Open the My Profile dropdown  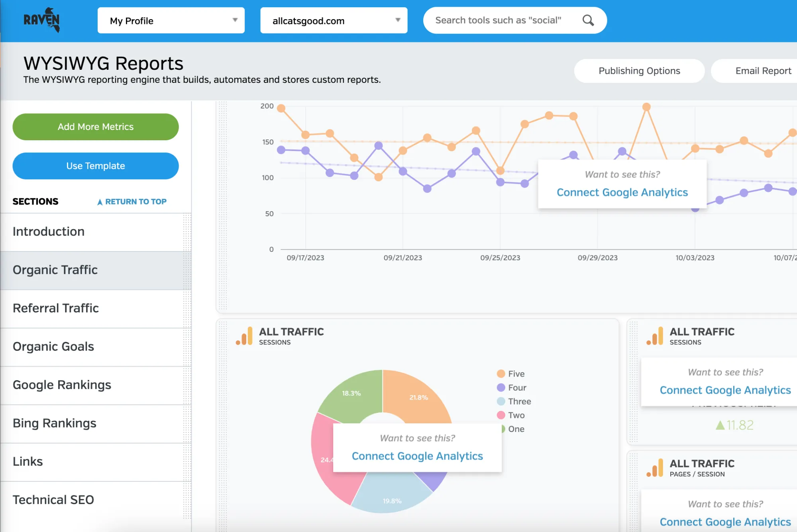[x=171, y=20]
